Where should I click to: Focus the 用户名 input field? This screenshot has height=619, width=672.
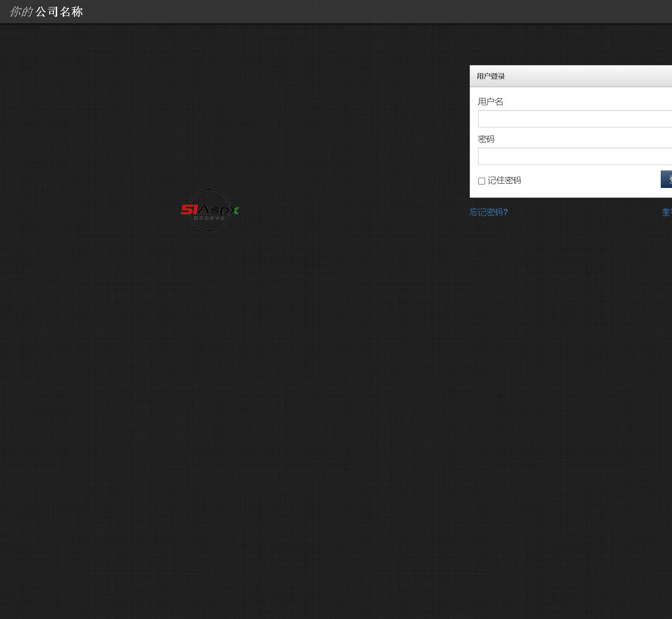[575, 119]
